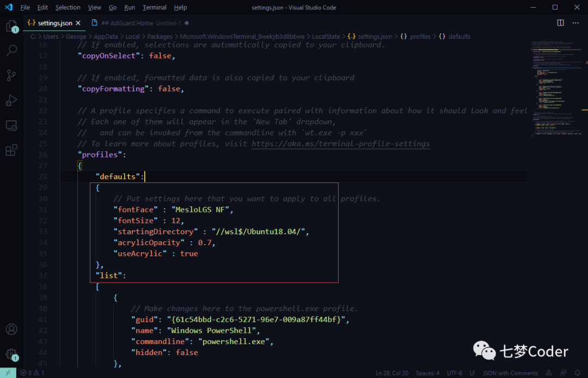Click the split editor right icon
Screen dimensions: 588x378
pos(560,23)
